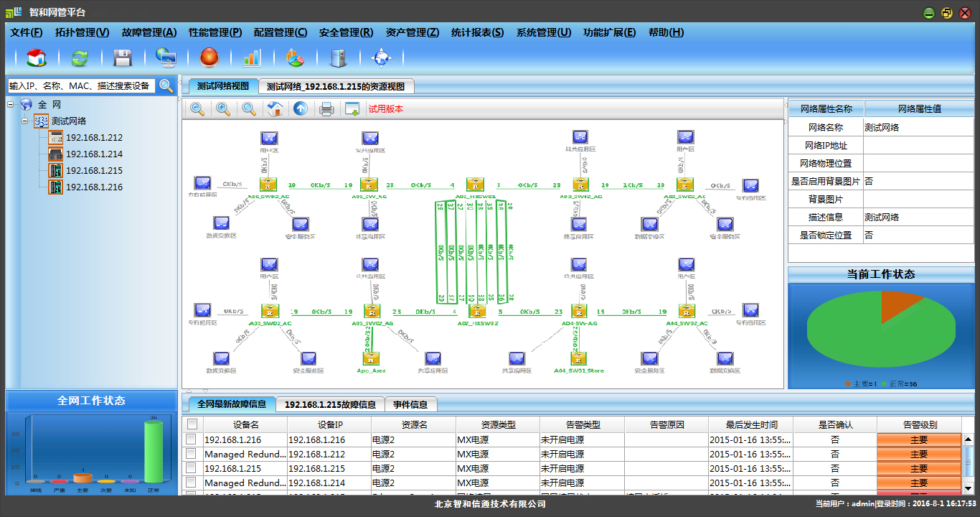This screenshot has width=980, height=517.
Task: Collapse the 全网 root tree node
Action: tap(11, 105)
